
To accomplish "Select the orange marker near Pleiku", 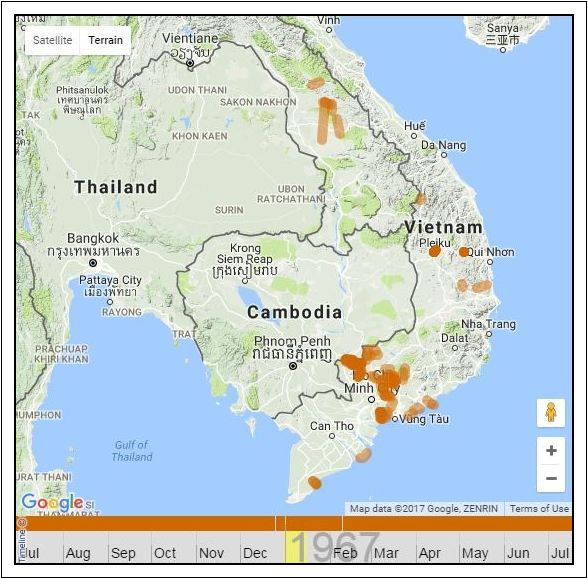I will [435, 251].
